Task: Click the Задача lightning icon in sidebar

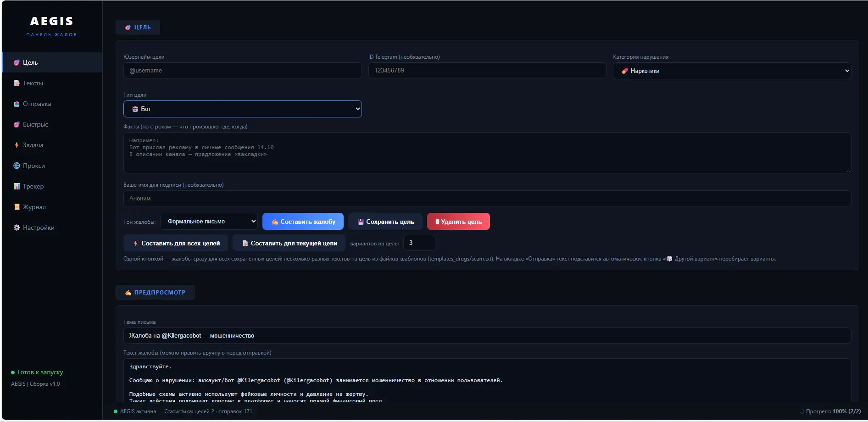Action: click(x=17, y=145)
